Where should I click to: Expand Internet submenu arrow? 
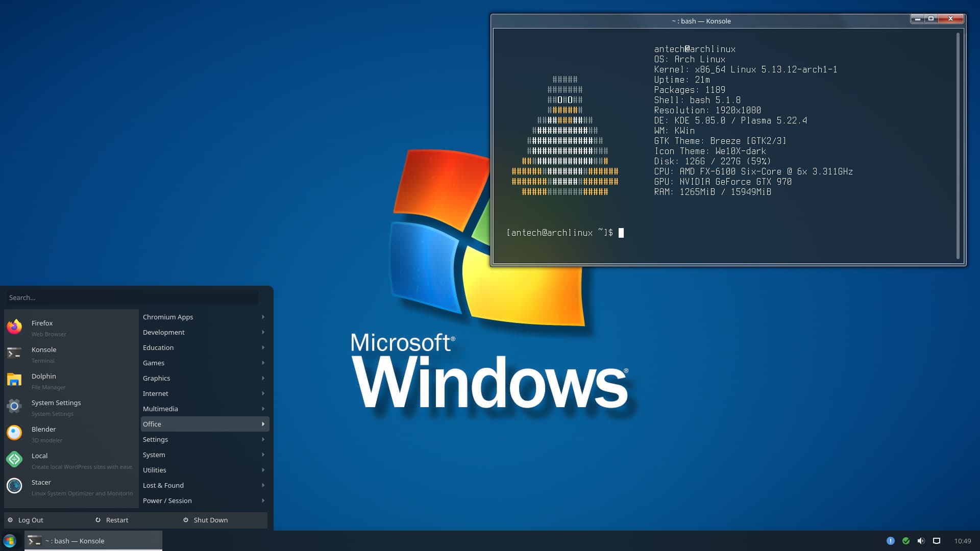263,393
